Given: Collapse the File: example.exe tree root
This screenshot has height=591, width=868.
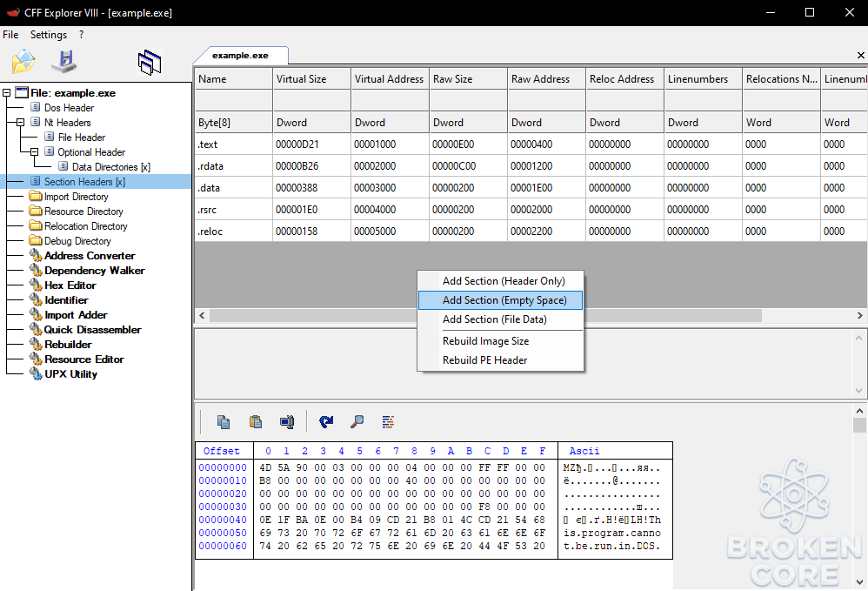Looking at the screenshot, I should [x=7, y=93].
